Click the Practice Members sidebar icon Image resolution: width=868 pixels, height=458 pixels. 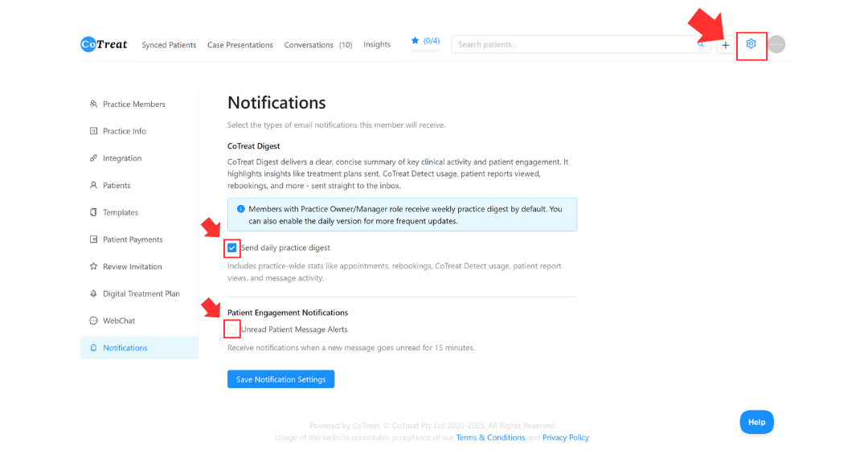(93, 104)
